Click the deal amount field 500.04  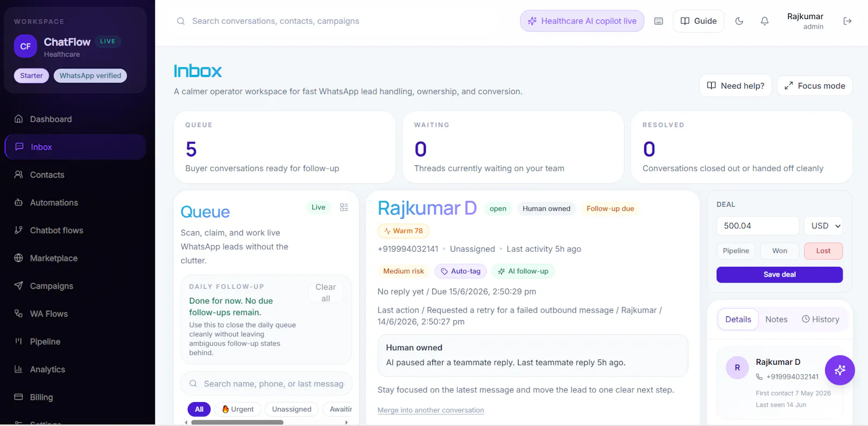coord(758,226)
